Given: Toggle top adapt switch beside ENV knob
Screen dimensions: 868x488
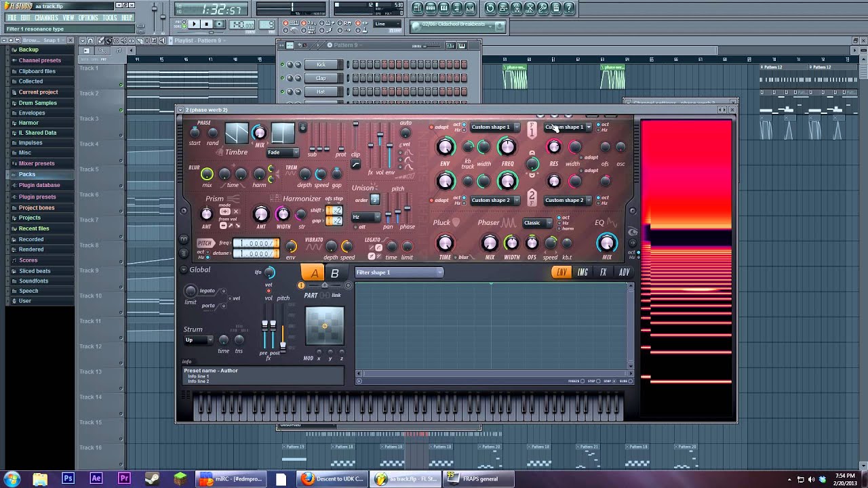Looking at the screenshot, I should click(x=432, y=127).
